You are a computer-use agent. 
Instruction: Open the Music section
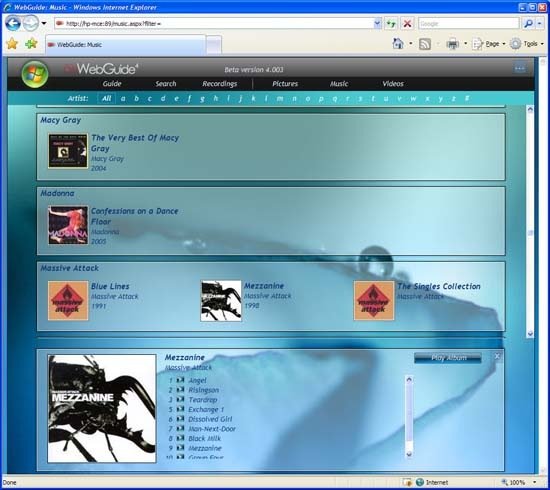point(339,83)
